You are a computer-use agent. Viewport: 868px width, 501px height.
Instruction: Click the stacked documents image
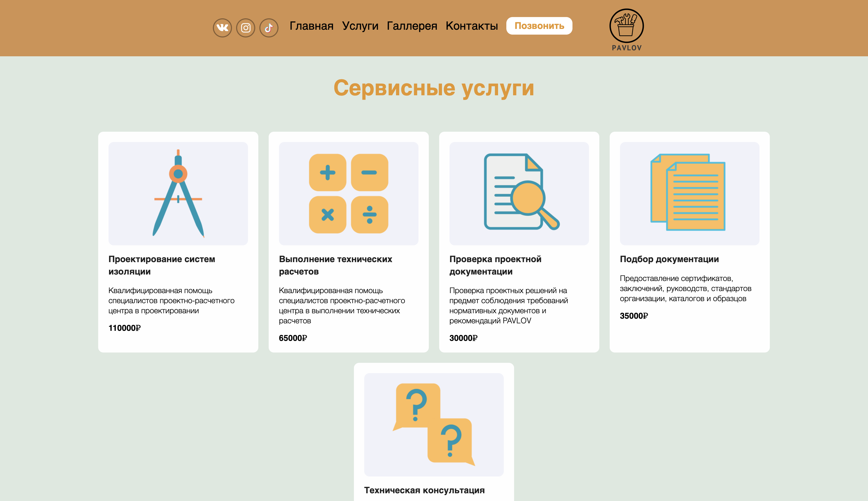(690, 194)
